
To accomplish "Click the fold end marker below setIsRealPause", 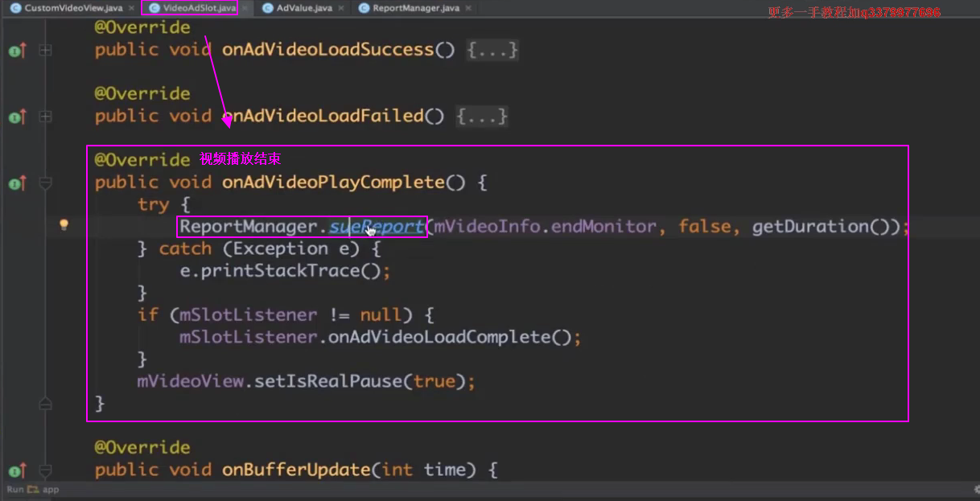I will point(46,403).
